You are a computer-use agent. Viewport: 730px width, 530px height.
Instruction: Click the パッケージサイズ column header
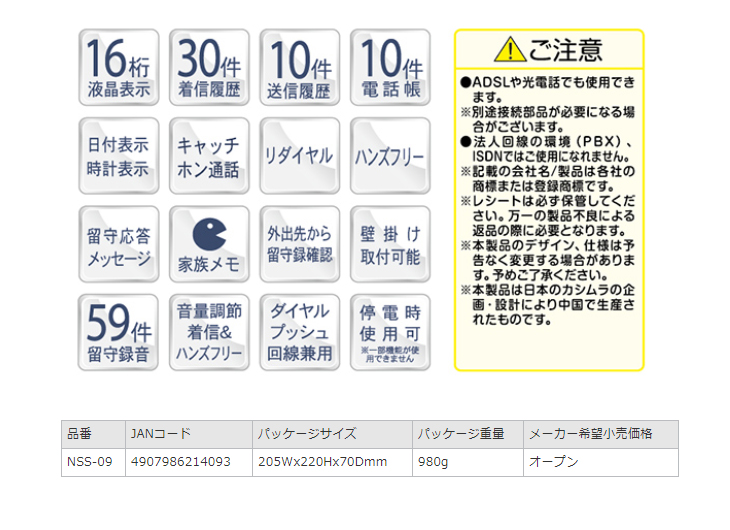click(331, 434)
